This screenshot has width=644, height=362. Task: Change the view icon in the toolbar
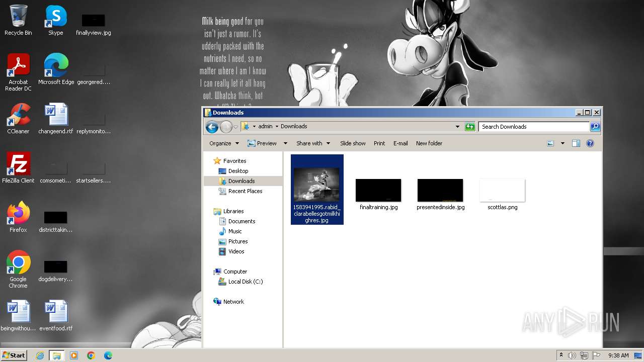(550, 143)
